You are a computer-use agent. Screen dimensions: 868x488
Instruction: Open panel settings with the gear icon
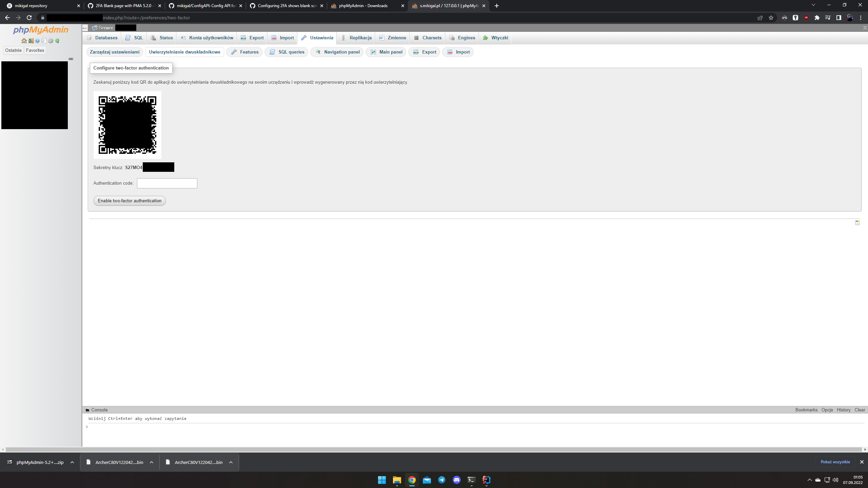(51, 41)
